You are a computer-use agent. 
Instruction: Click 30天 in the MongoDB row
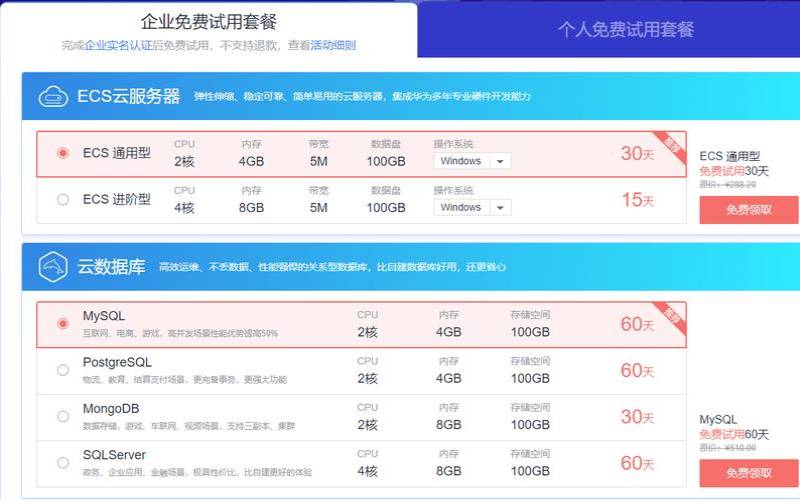[x=637, y=417]
